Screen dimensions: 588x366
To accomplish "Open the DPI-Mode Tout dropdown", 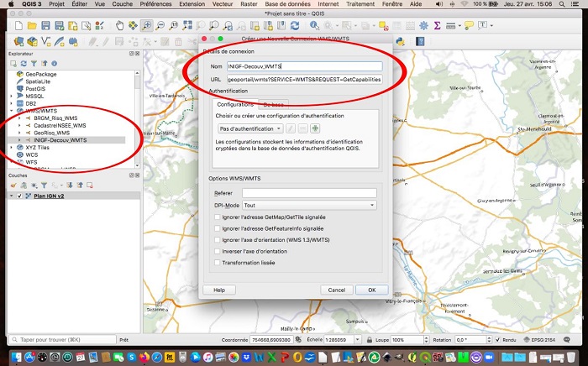I will [x=308, y=205].
